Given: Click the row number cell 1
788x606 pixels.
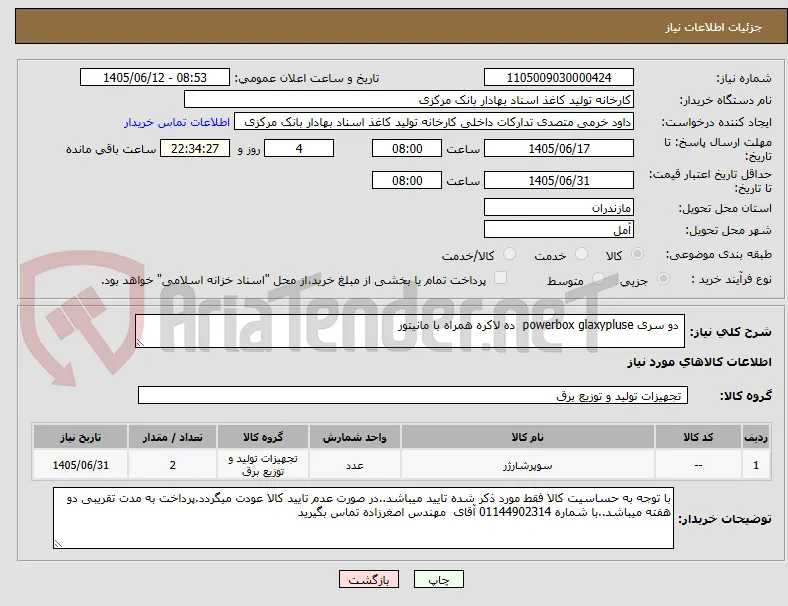Looking at the screenshot, I should click(756, 465).
